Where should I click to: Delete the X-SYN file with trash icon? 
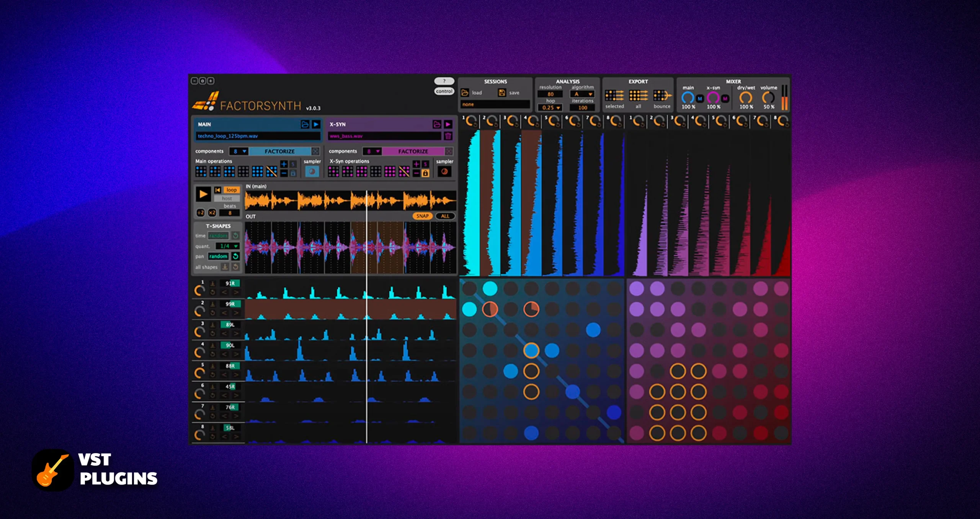tap(448, 136)
